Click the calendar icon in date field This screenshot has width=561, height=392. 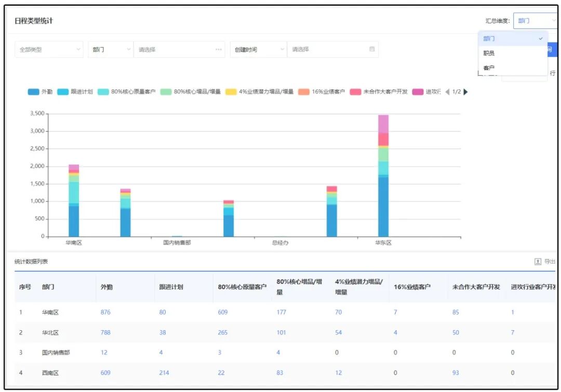click(372, 49)
